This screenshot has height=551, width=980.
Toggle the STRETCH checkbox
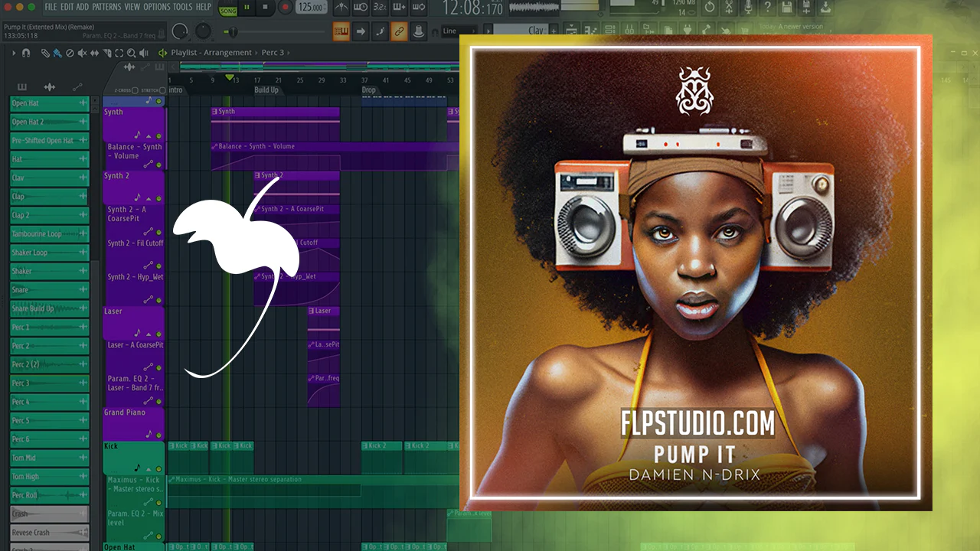162,90
